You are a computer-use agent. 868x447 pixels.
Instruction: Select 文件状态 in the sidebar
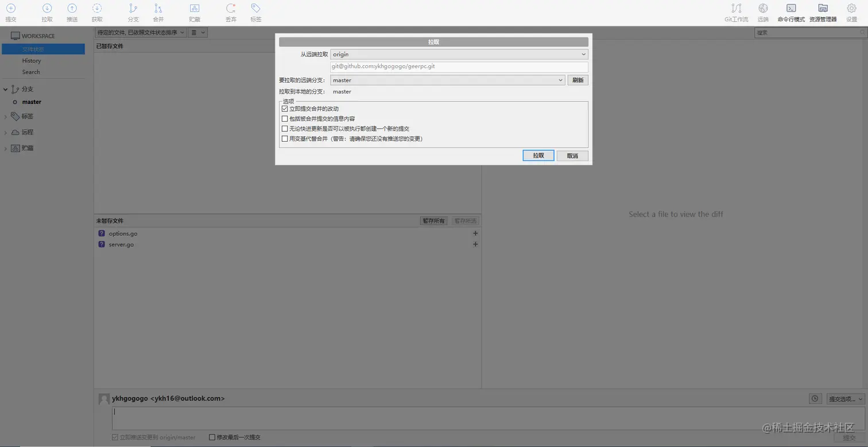pyautogui.click(x=43, y=49)
